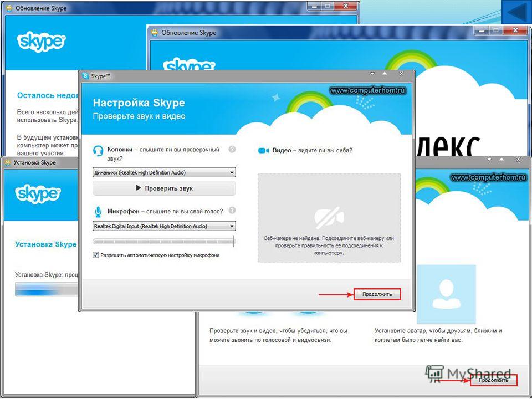Close the front Skype™ setup window
This screenshot has height=399, width=532.
(401, 74)
